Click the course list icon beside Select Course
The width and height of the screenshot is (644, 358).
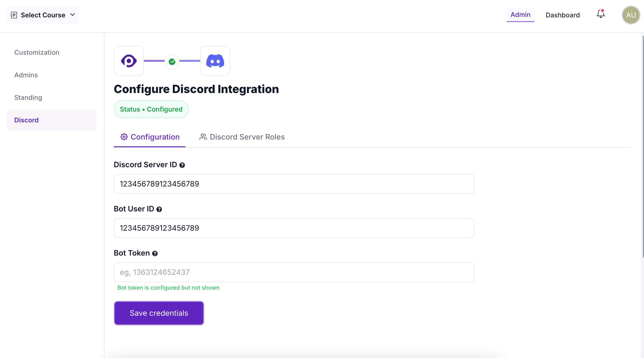(14, 15)
